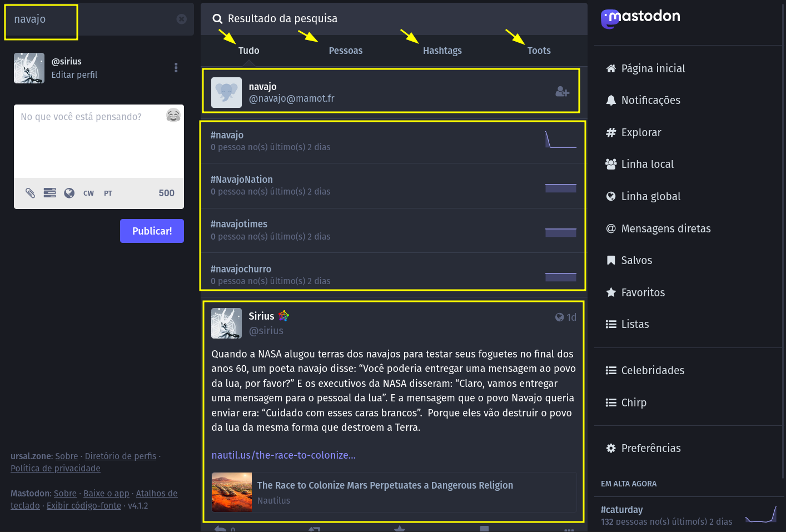Open the #caturday trending hashtag
Image resolution: width=786 pixels, height=532 pixels.
[x=621, y=510]
